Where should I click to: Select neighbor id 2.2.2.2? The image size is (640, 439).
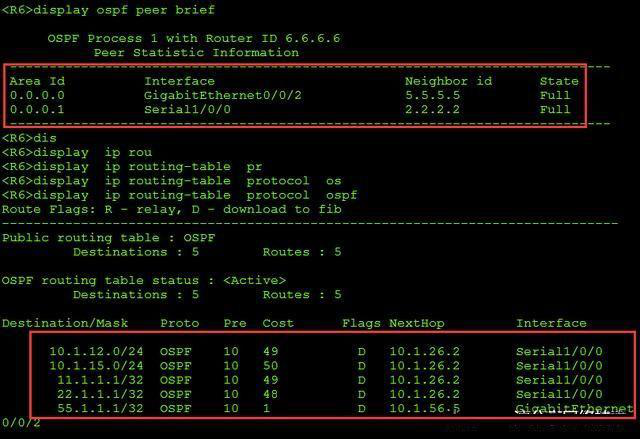pyautogui.click(x=432, y=109)
